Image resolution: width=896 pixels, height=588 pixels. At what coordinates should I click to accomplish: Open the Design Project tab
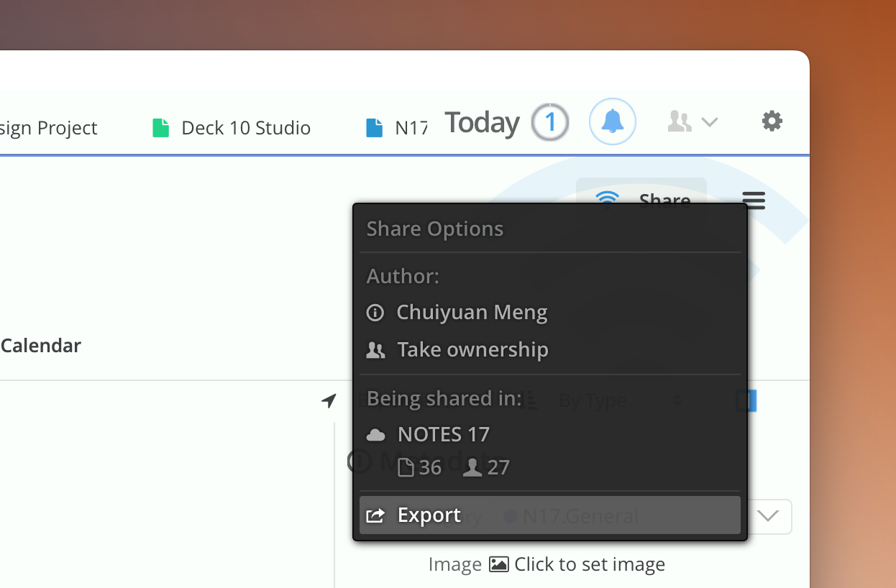click(48, 128)
